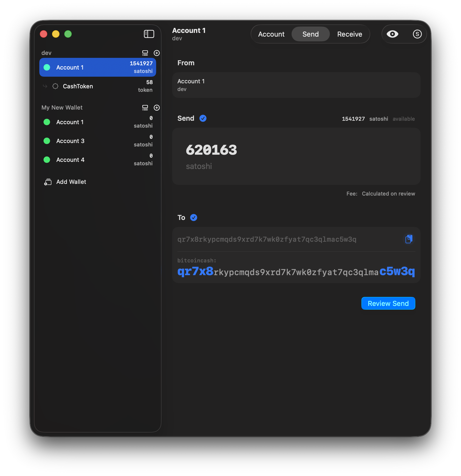
Task: Switch to the Receive tab
Action: click(349, 34)
